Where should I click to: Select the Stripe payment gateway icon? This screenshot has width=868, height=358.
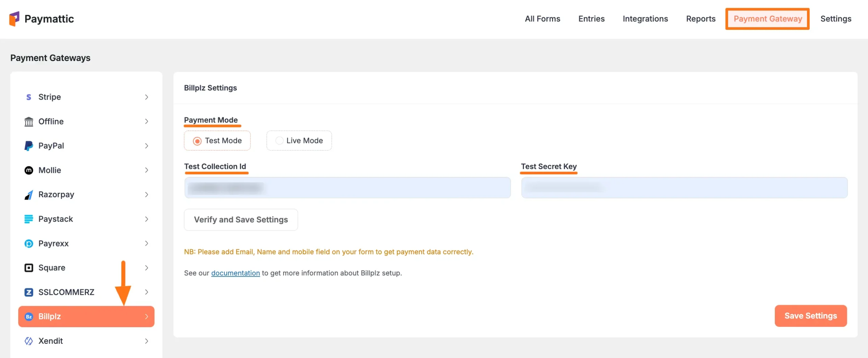[29, 97]
